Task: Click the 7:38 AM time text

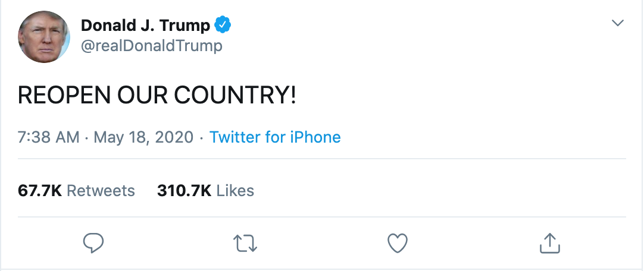Action: [x=49, y=137]
